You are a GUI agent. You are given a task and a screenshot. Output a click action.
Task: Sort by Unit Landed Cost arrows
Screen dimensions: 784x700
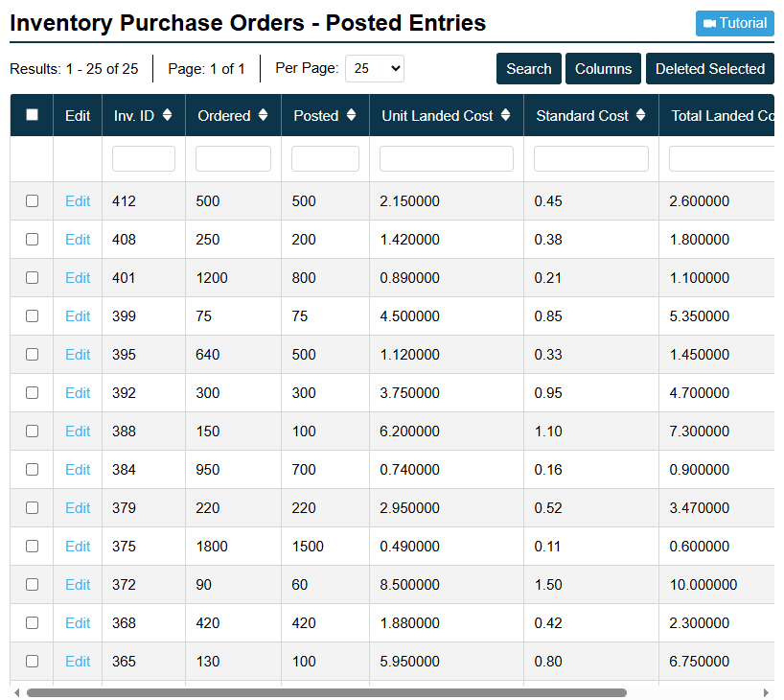tap(505, 115)
